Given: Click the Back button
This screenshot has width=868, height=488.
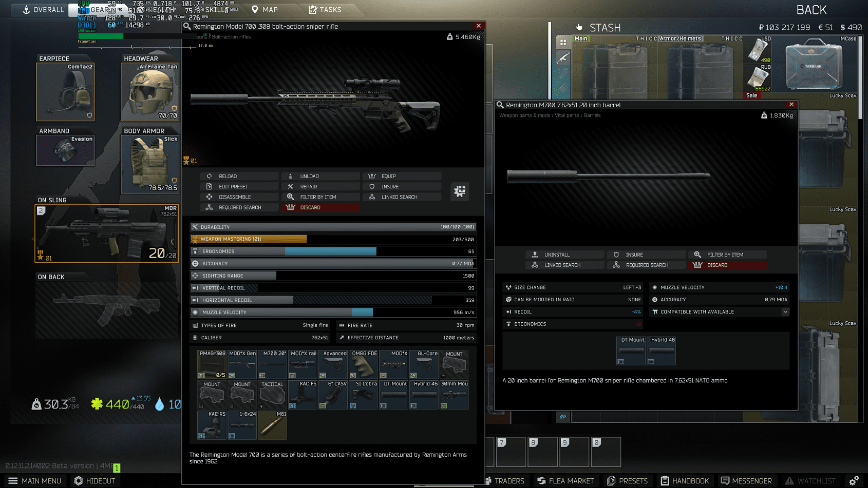Looking at the screenshot, I should [812, 10].
